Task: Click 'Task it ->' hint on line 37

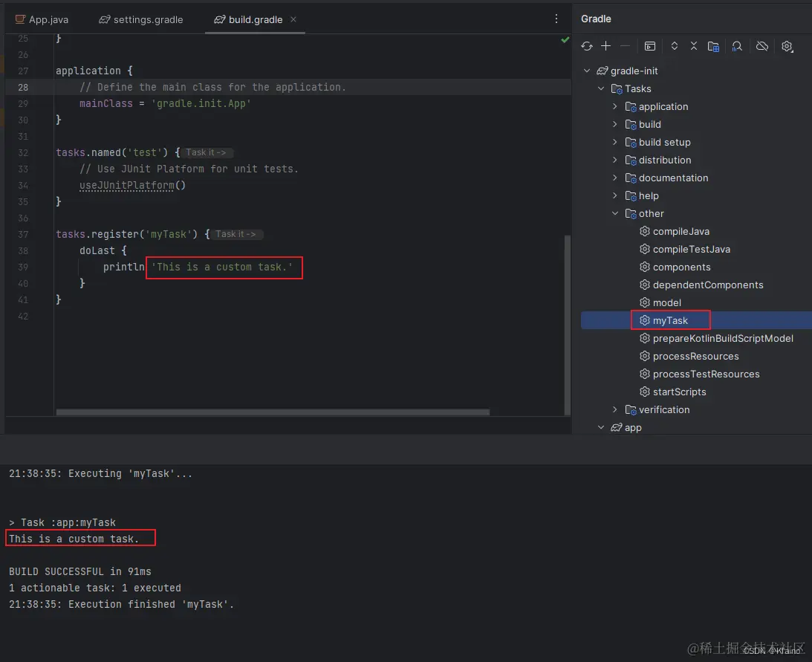Action: tap(236, 234)
